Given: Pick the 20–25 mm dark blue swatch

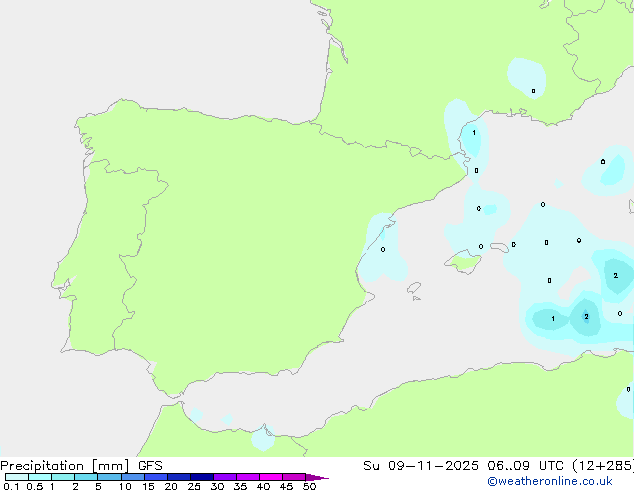Looking at the screenshot, I should 179,477.
